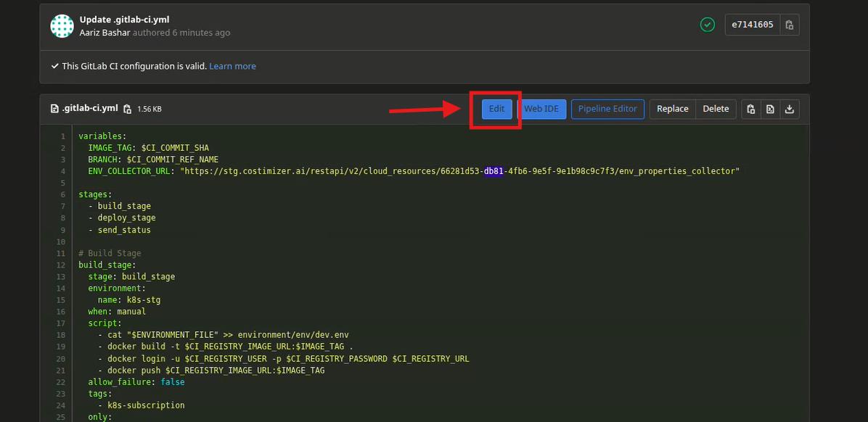The width and height of the screenshot is (868, 422).
Task: Click '- k8s-subscription' tag line
Action: tap(142, 405)
